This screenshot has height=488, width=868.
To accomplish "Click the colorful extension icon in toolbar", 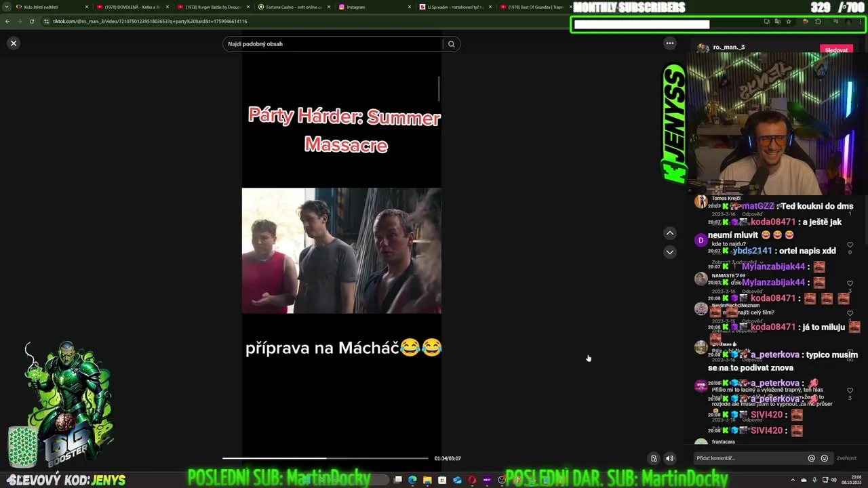I will pos(805,21).
